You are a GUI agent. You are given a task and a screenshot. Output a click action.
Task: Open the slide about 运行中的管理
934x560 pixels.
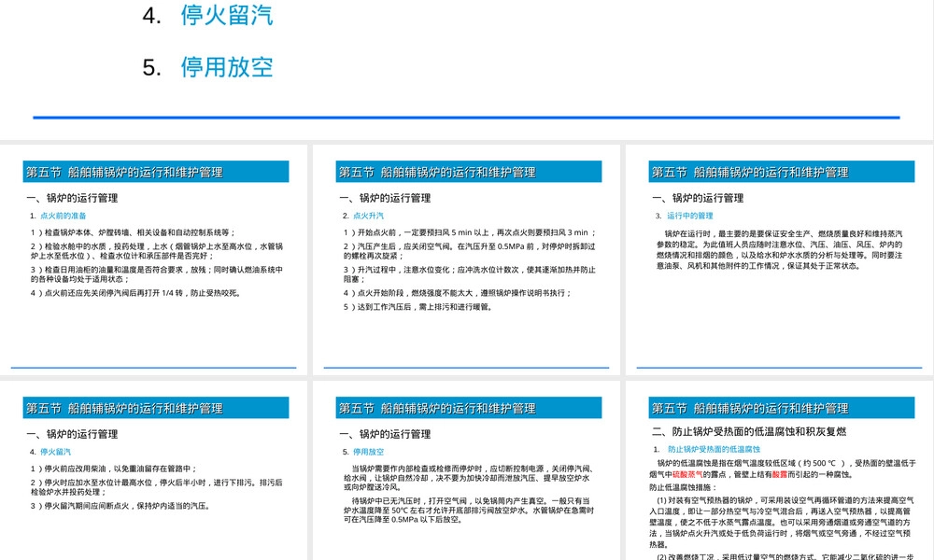click(780, 260)
